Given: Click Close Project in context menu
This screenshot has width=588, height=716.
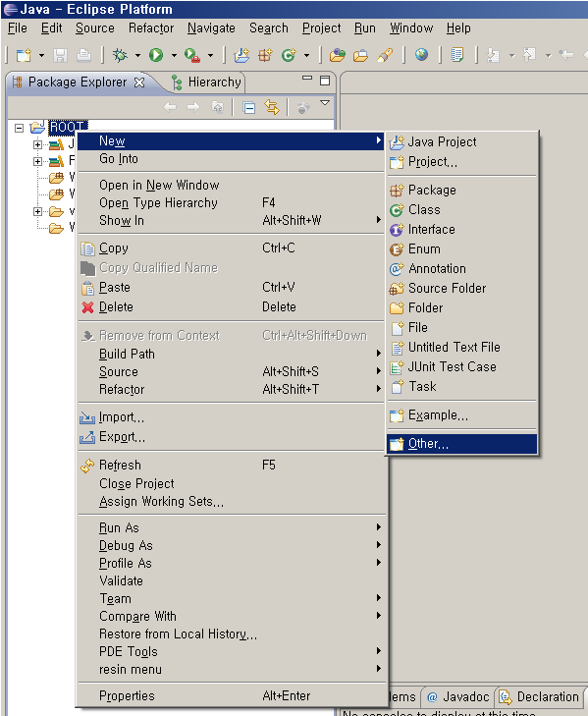Looking at the screenshot, I should [x=231, y=483].
